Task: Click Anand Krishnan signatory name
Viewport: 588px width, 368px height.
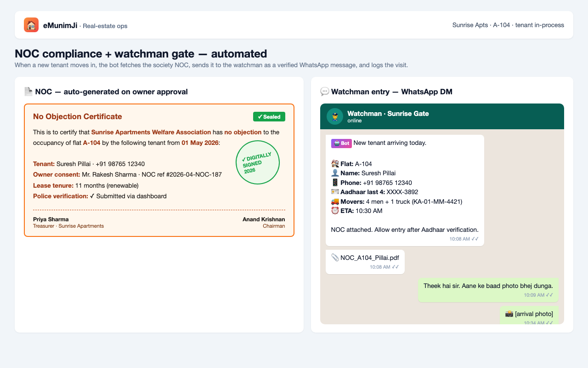Action: (x=264, y=219)
